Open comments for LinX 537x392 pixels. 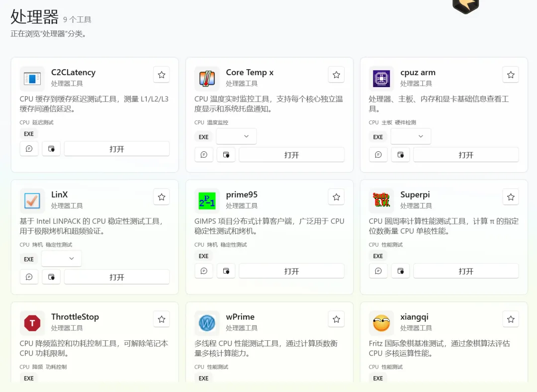[x=29, y=277]
